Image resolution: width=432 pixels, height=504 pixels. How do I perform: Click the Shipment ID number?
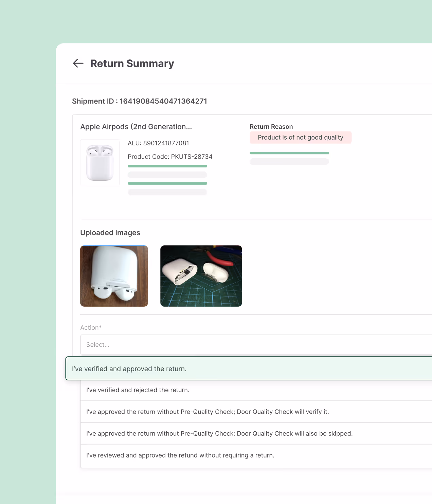click(x=163, y=101)
